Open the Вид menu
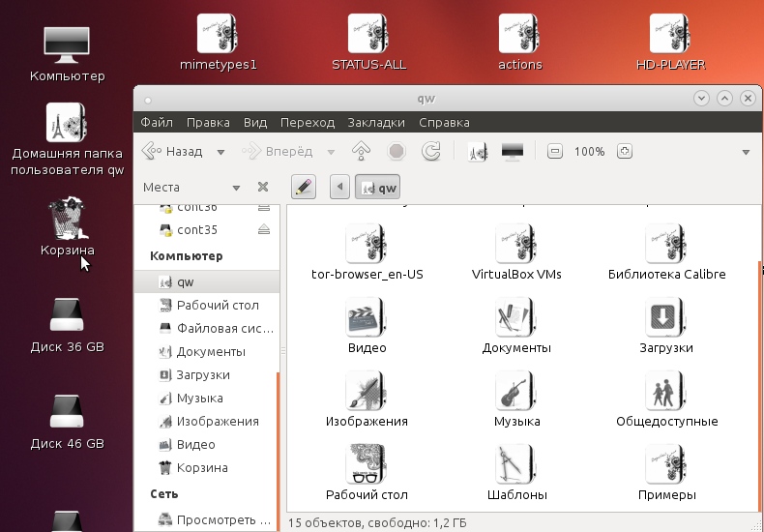Image resolution: width=764 pixels, height=532 pixels. (x=255, y=122)
